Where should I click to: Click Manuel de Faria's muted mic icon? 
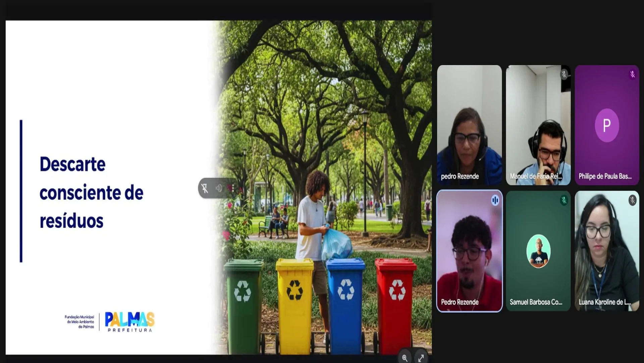564,75
